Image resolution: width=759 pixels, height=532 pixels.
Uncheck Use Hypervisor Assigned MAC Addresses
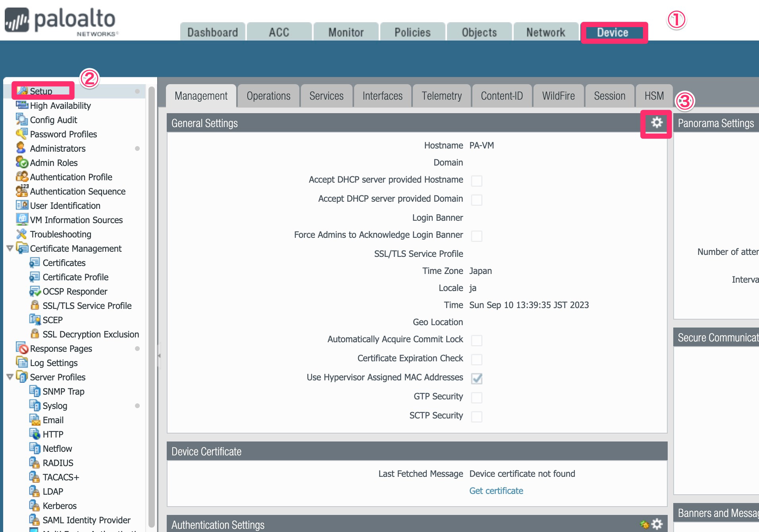(476, 378)
